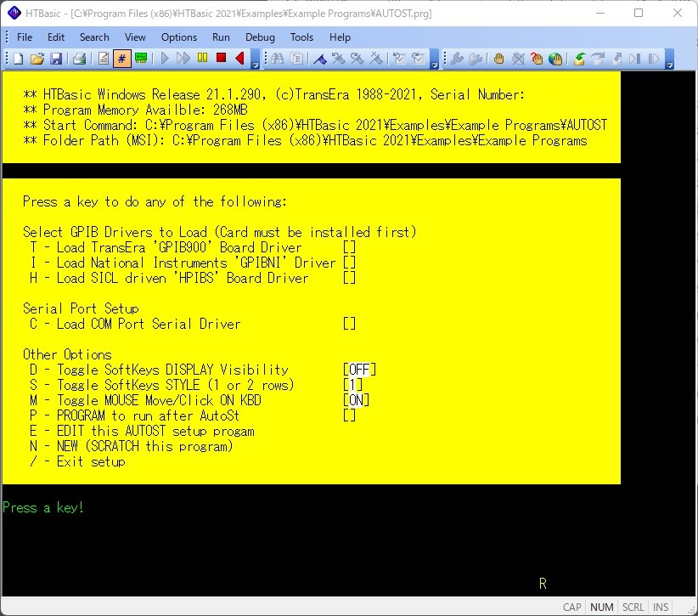Open the Debug menu
Image resolution: width=698 pixels, height=616 pixels.
260,37
